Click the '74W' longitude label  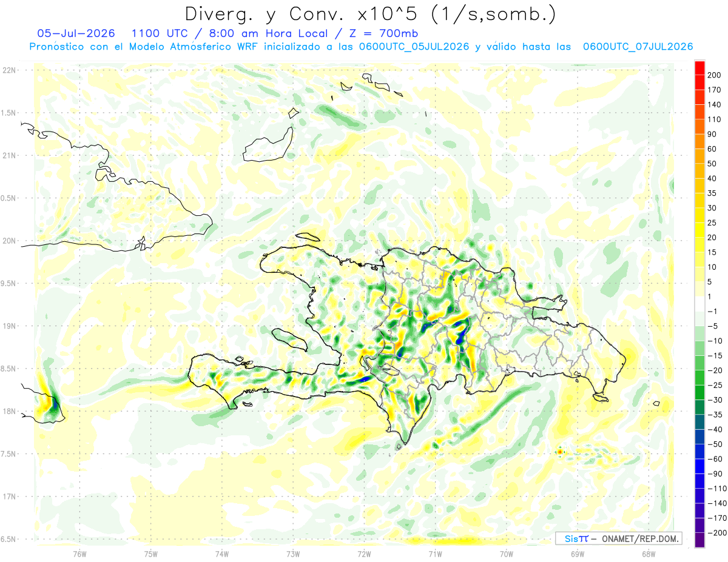(x=222, y=554)
